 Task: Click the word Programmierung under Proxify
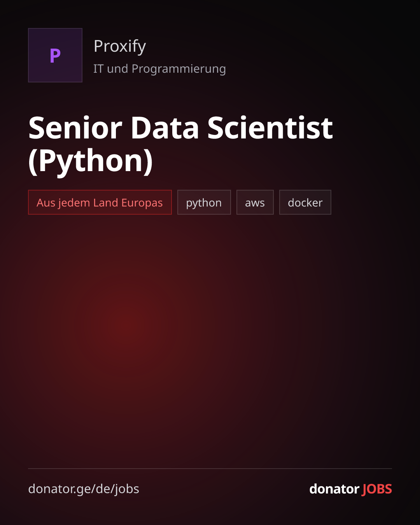[179, 69]
